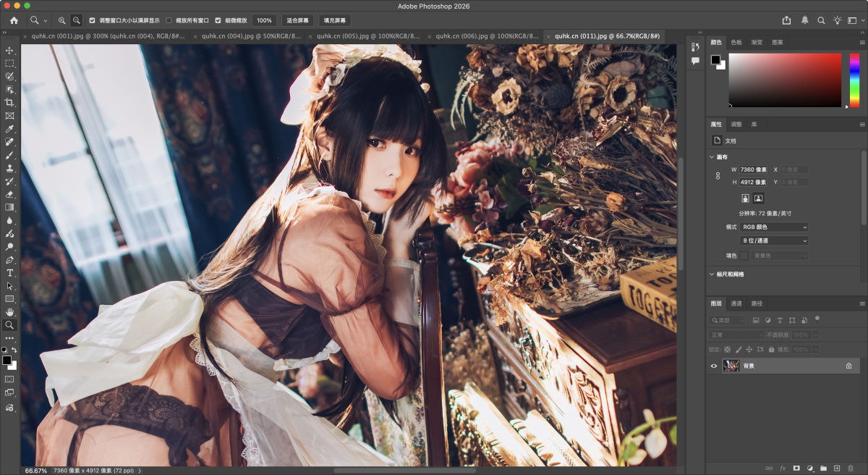Click the 填充屏幕 button
Image resolution: width=868 pixels, height=475 pixels.
(335, 20)
